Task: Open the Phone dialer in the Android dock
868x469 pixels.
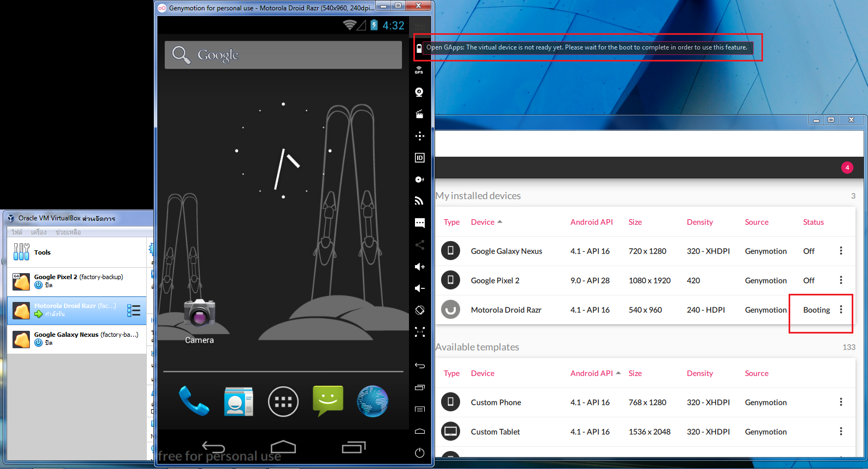Action: tap(194, 401)
